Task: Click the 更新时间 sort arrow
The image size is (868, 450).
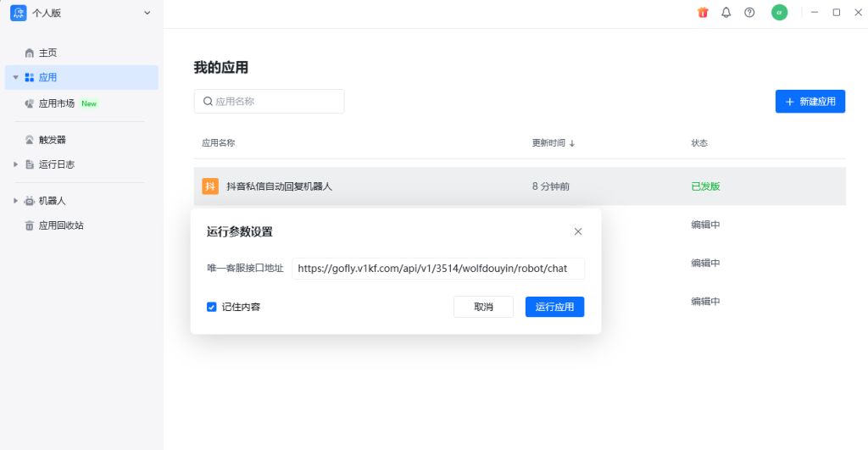Action: (x=572, y=143)
